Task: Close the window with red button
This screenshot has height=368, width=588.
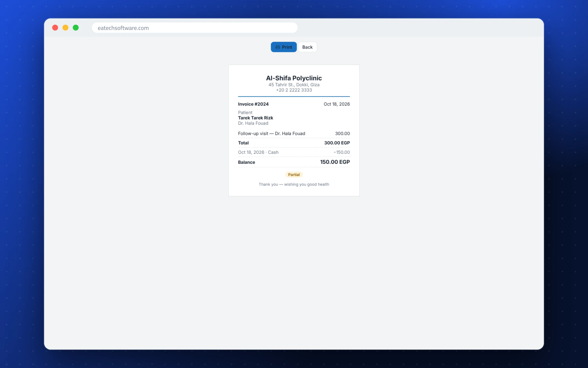Action: point(55,28)
